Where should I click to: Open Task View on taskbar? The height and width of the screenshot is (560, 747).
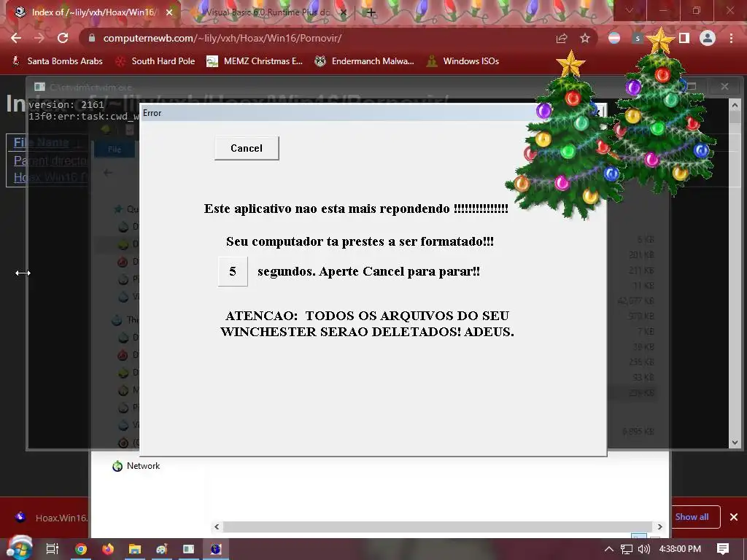point(53,549)
